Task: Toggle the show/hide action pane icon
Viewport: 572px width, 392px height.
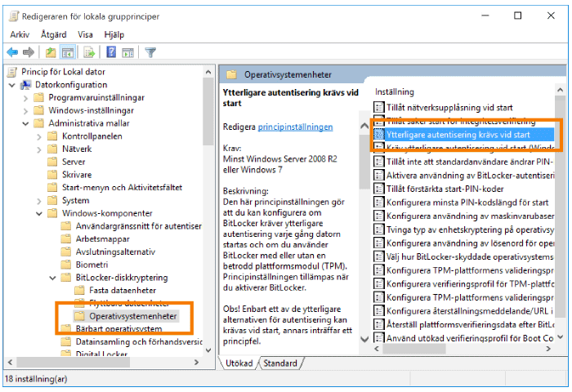Action: click(x=127, y=52)
